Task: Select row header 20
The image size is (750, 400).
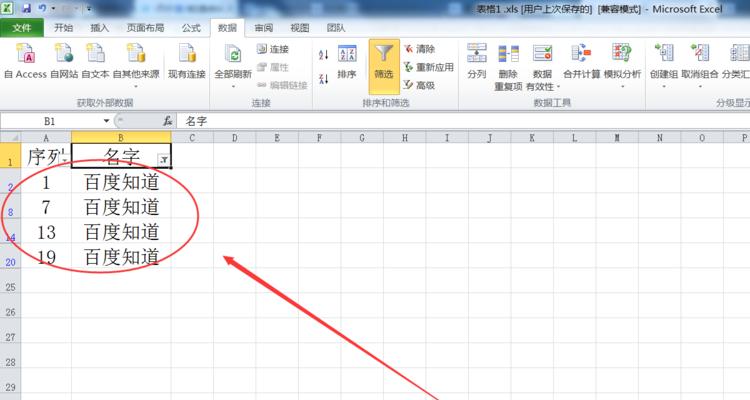Action: point(10,257)
